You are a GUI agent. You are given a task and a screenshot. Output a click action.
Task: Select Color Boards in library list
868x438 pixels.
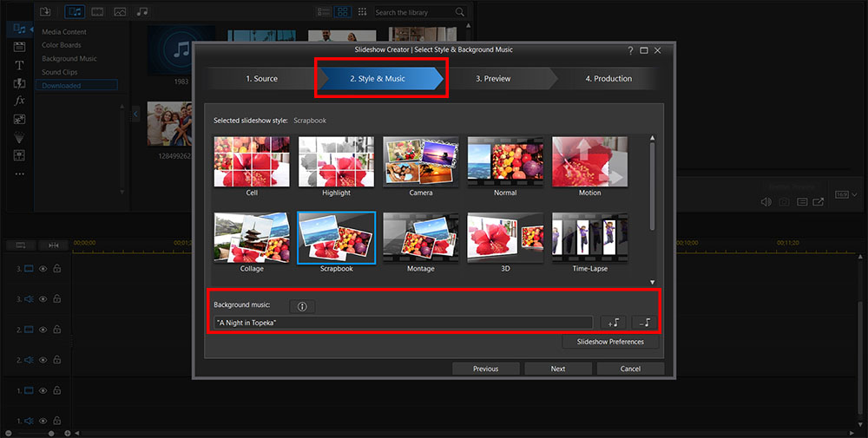click(62, 45)
